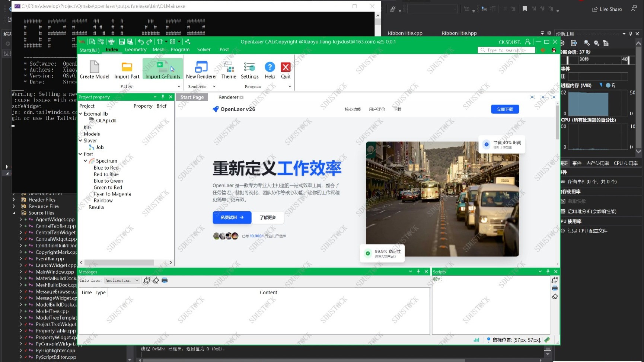Click the Import Part folder icon
Viewport: 644px width, 362px height.
click(127, 67)
